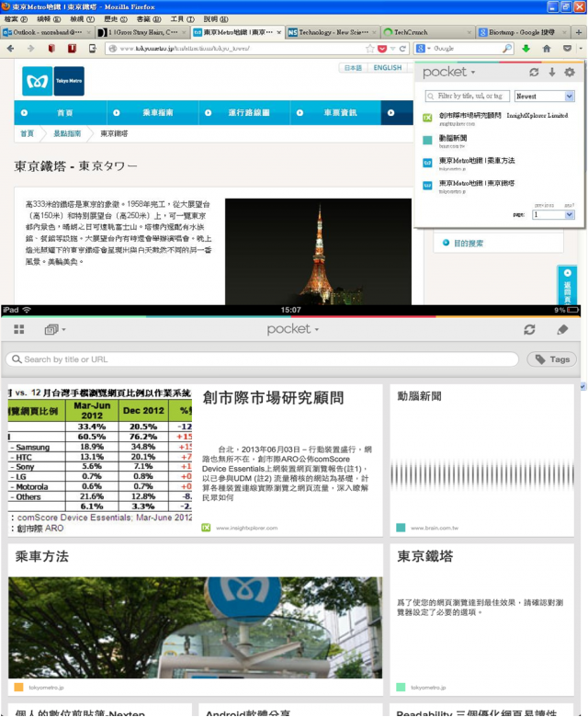Open downloads with the green arrow icon

(x=526, y=49)
